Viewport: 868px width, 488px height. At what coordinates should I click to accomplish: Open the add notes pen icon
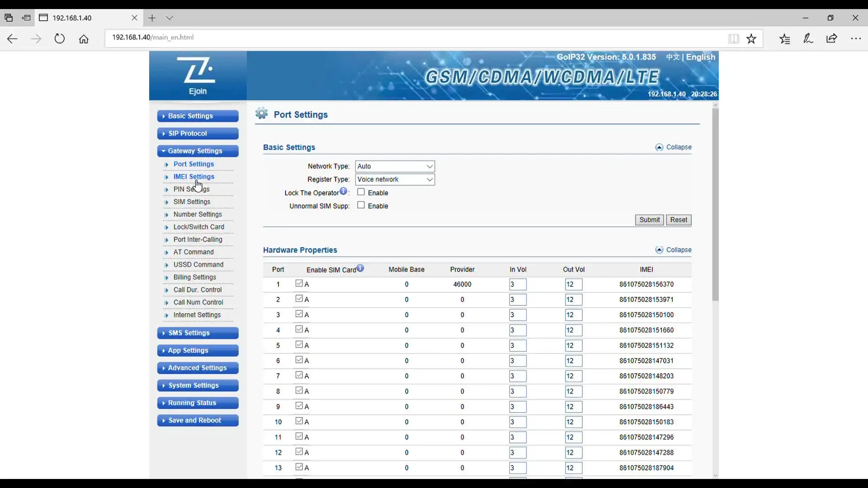tap(808, 39)
